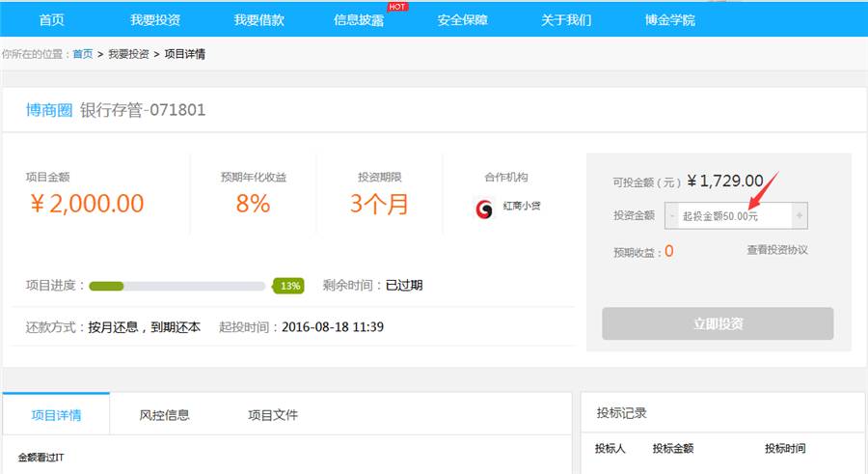Select 我要借款 in the navigation bar
The height and width of the screenshot is (474, 868).
tap(258, 19)
